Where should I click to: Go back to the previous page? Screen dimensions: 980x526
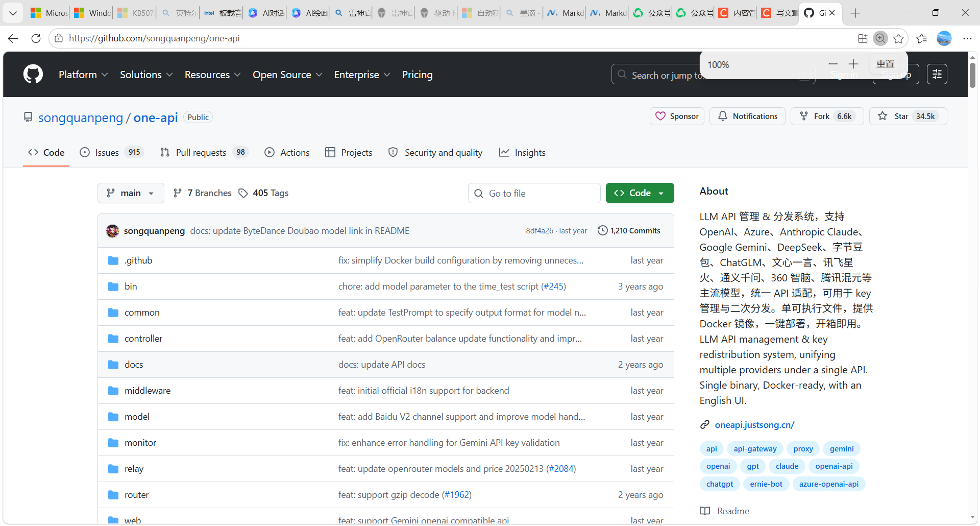13,38
